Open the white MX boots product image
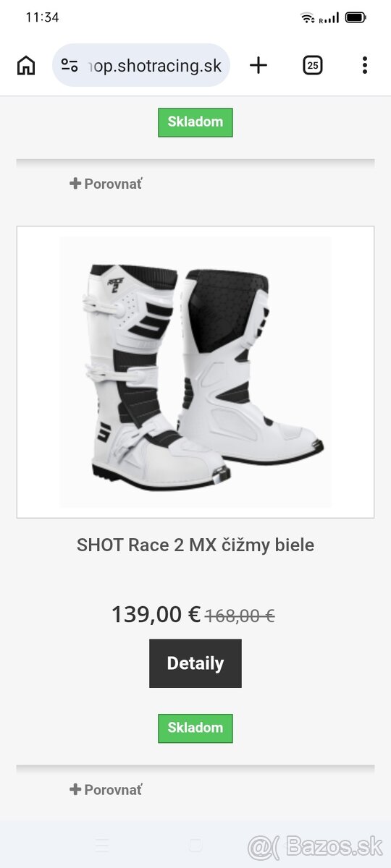The image size is (391, 868). pyautogui.click(x=195, y=372)
